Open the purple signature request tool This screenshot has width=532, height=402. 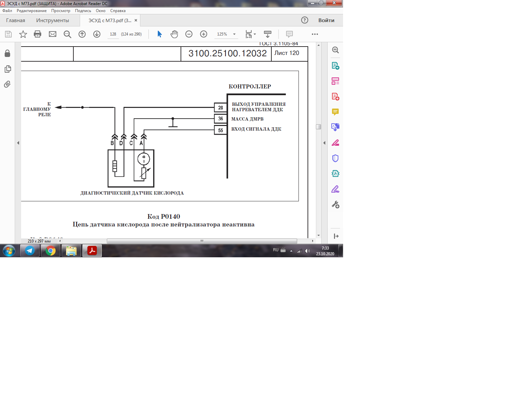pyautogui.click(x=335, y=189)
